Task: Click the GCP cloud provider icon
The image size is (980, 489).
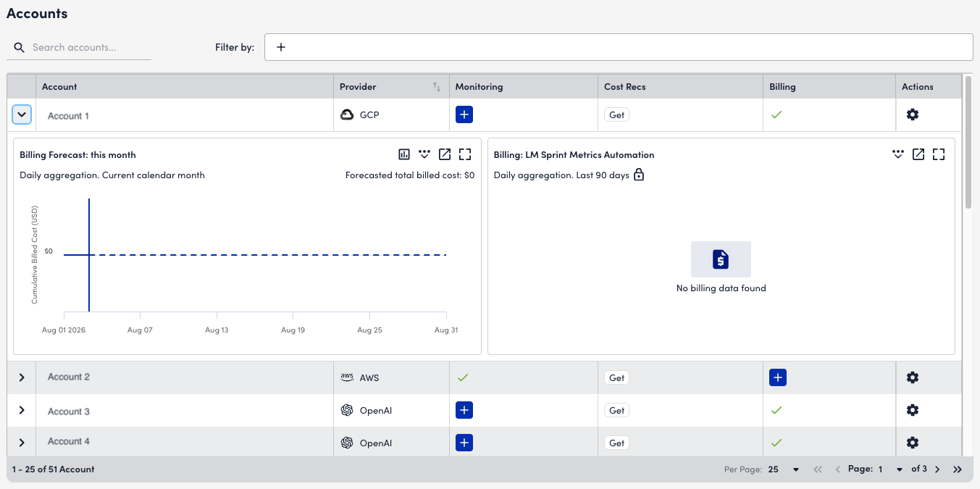Action: tap(347, 114)
